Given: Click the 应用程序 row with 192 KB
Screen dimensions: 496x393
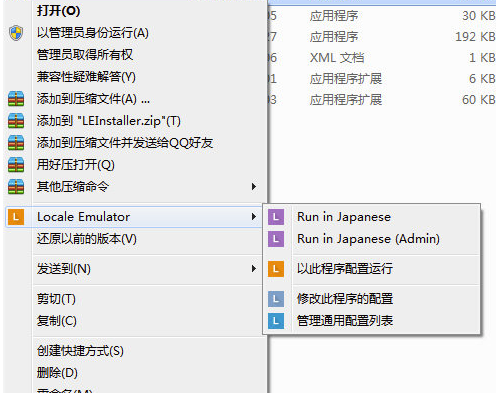Looking at the screenshot, I should click(382, 37).
